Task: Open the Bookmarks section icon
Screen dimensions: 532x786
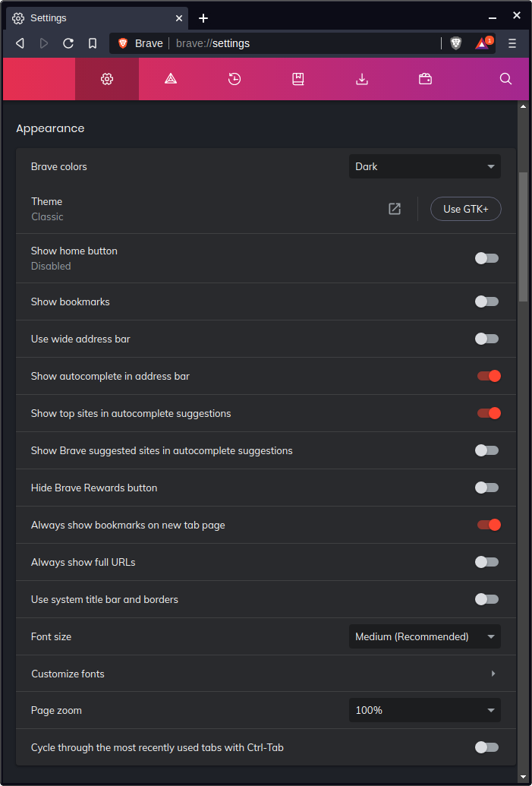Action: [298, 79]
